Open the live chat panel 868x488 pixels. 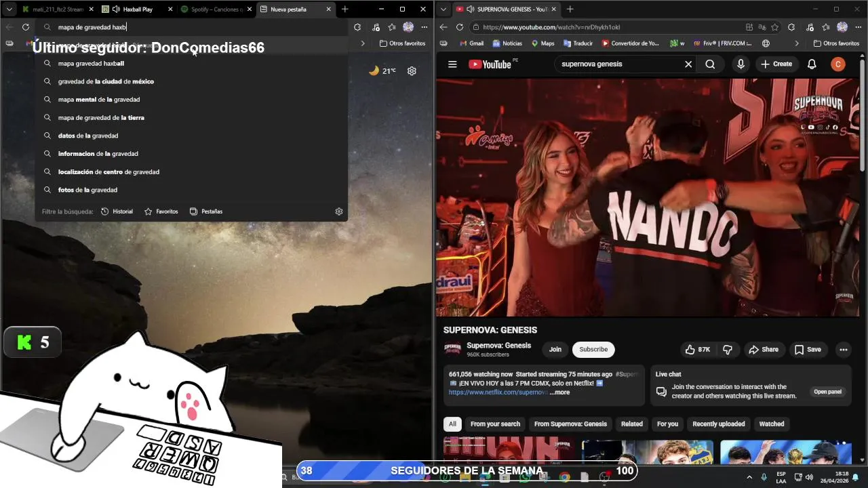827,392
